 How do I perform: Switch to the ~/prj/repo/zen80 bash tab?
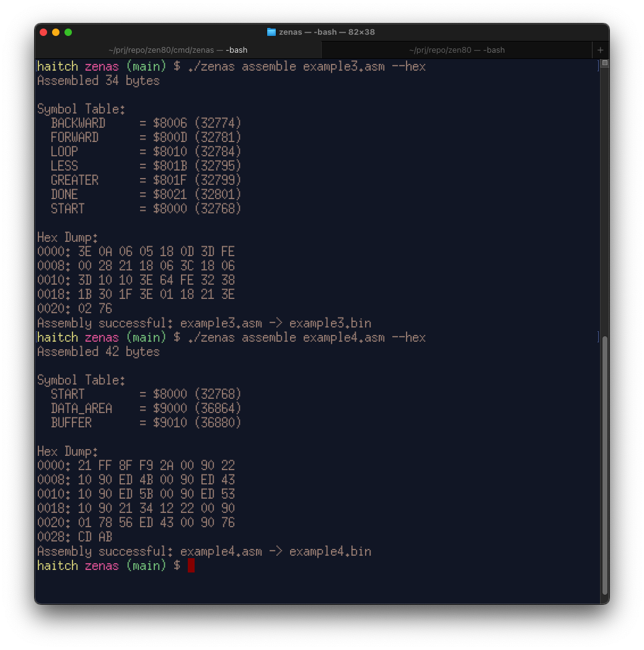[457, 50]
